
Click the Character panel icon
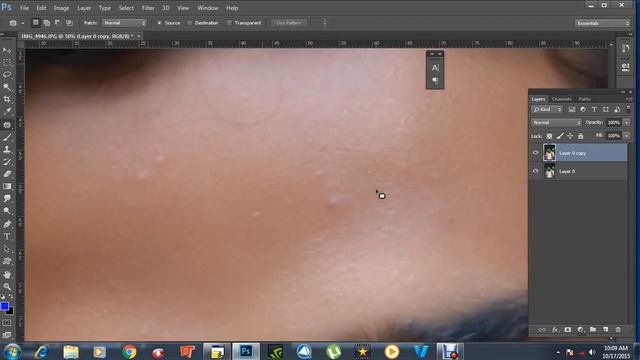coord(435,68)
